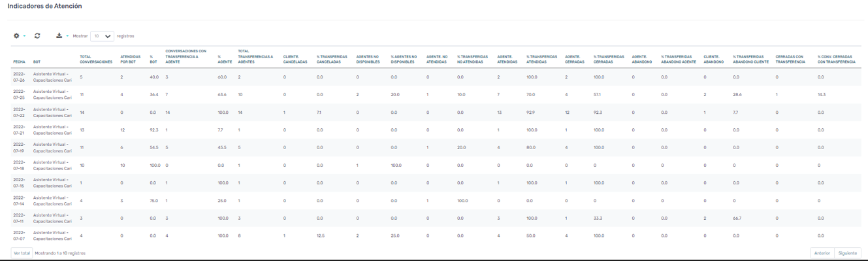Screen dimensions: 868x261
Task: Sort by CLIENTE. CANCELADAS column header
Action: point(295,59)
